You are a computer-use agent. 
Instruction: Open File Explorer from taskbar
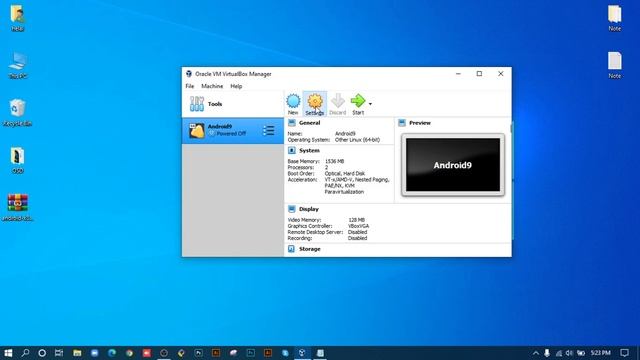[x=77, y=353]
